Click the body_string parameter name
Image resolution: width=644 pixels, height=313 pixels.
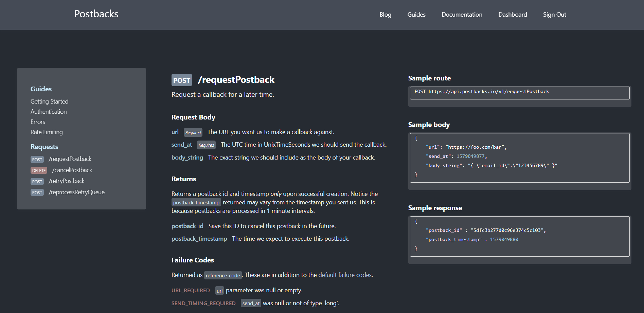click(x=187, y=158)
